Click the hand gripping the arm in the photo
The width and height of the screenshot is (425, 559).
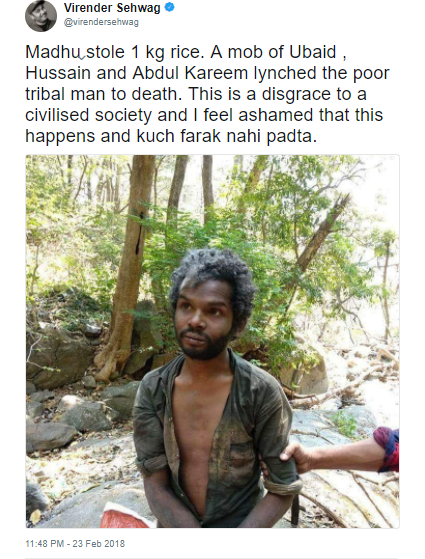[x=295, y=457]
